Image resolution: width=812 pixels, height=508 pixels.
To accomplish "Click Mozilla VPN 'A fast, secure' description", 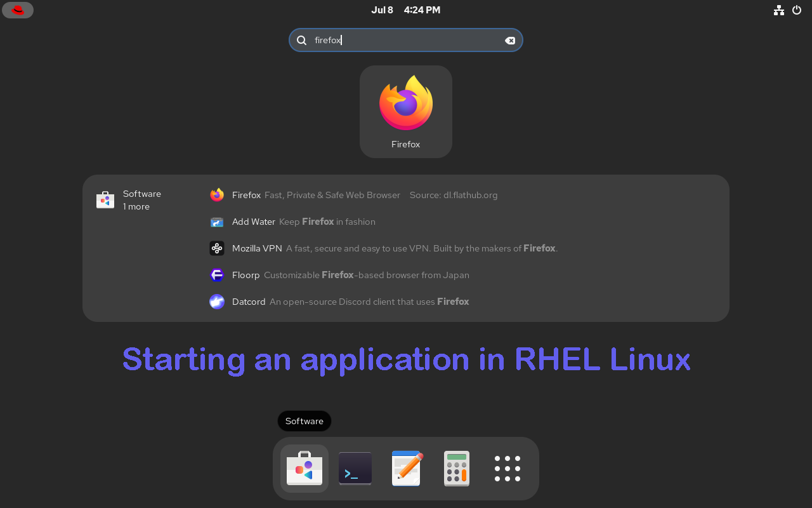I will (422, 248).
